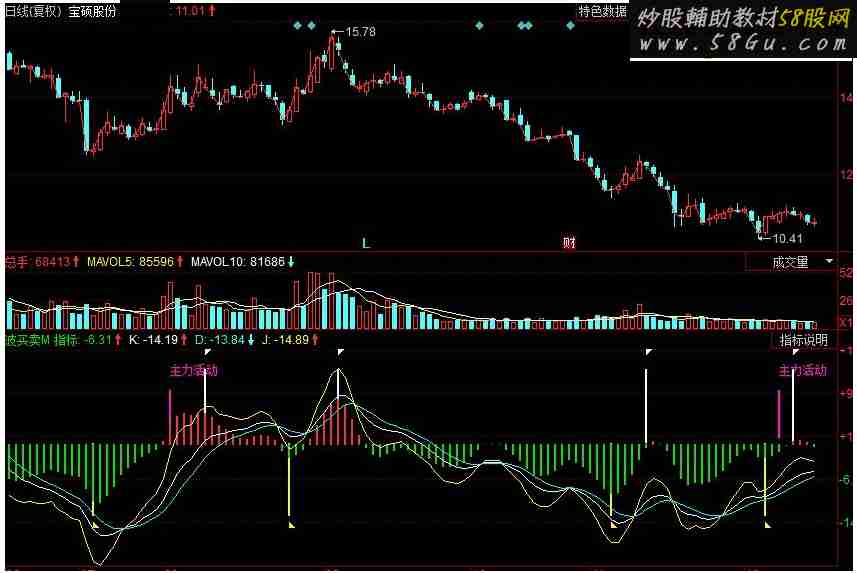Viewport: 857px width, 573px height.
Task: Open the 特色数据 feature data button
Action: [603, 11]
